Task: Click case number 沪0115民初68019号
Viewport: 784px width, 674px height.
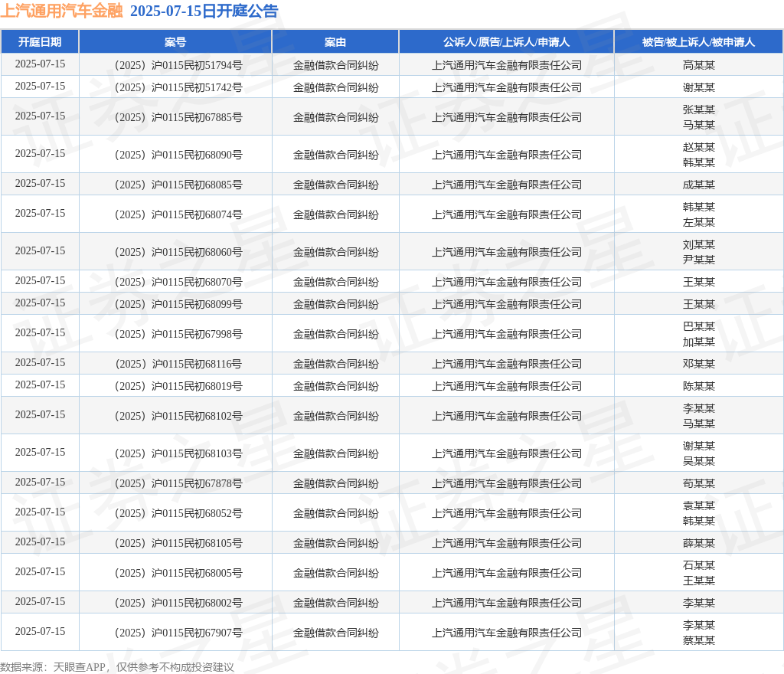Action: (197, 387)
